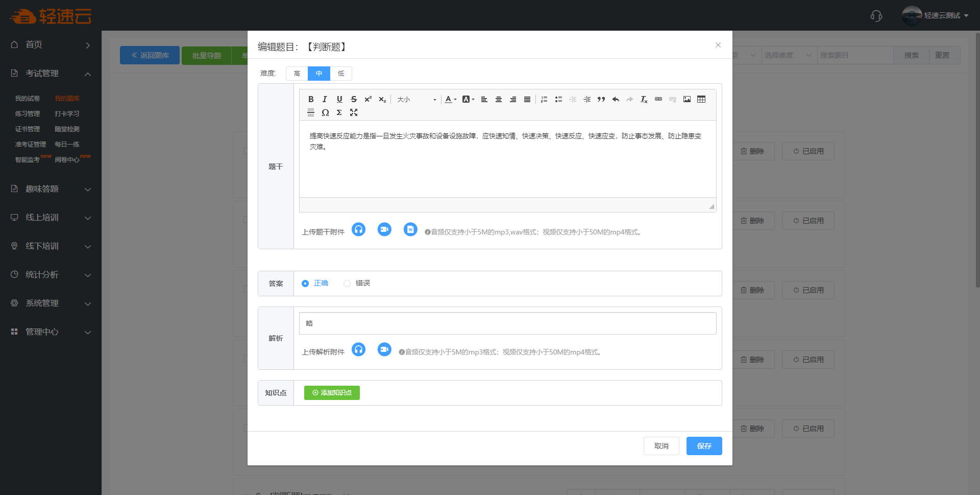Expand the 统计分析 sidebar section

(51, 275)
